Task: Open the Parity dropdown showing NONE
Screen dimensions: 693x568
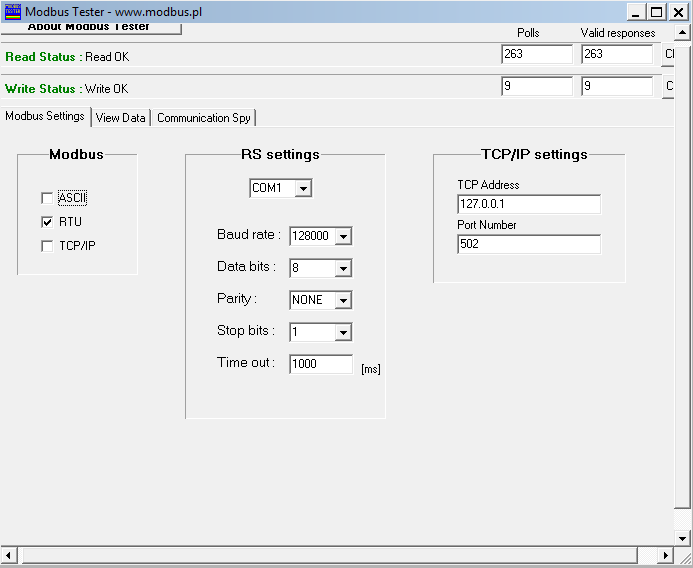Action: pos(343,300)
